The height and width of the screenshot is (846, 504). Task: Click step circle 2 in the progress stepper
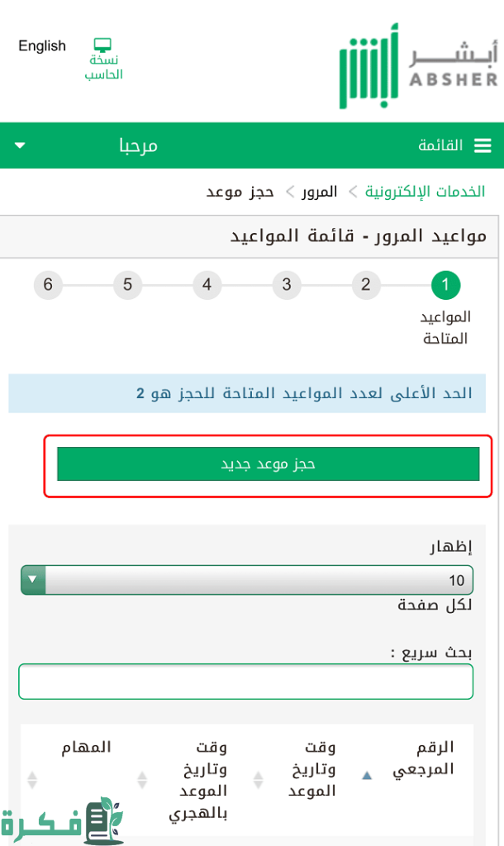click(x=366, y=284)
